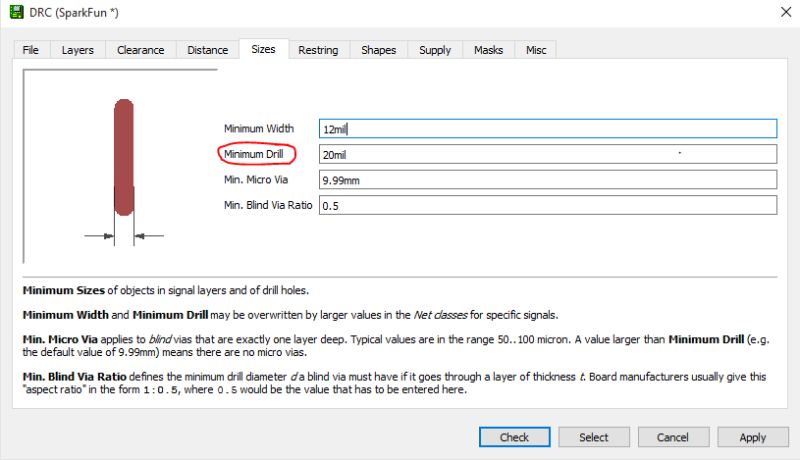This screenshot has width=800, height=460.
Task: Click the EAGLE app icon in title bar
Action: coord(17,12)
